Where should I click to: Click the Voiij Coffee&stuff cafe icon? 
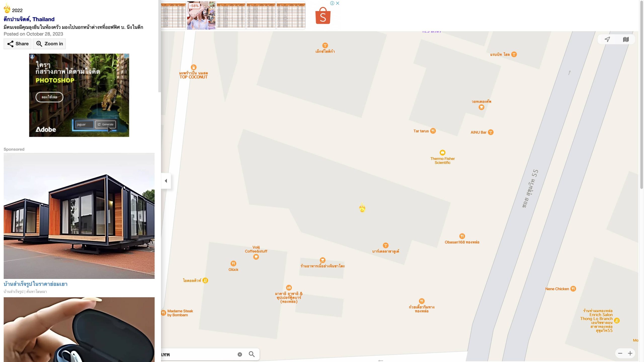tap(256, 257)
